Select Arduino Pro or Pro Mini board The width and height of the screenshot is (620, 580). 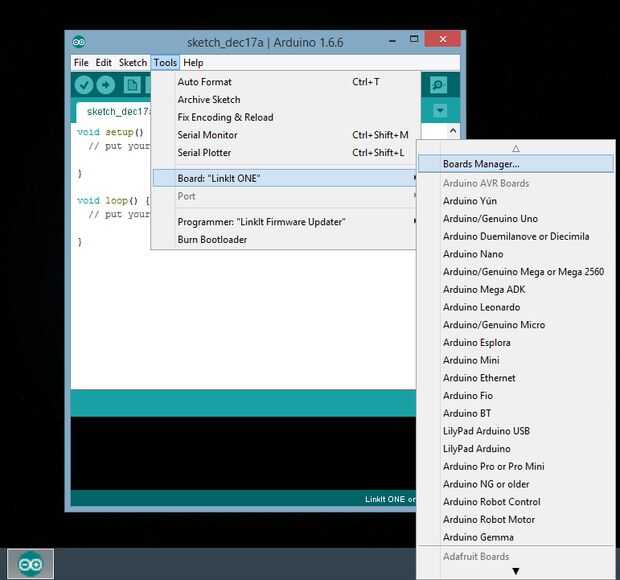pyautogui.click(x=516, y=466)
